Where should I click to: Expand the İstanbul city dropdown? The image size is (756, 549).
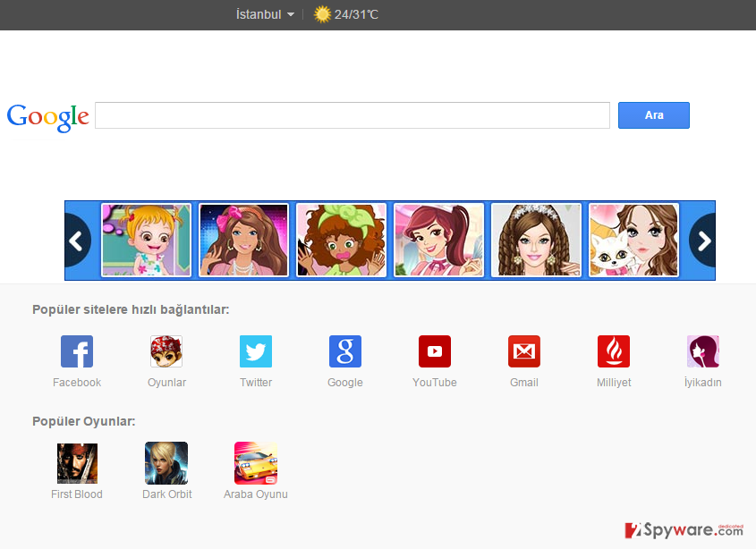(265, 14)
